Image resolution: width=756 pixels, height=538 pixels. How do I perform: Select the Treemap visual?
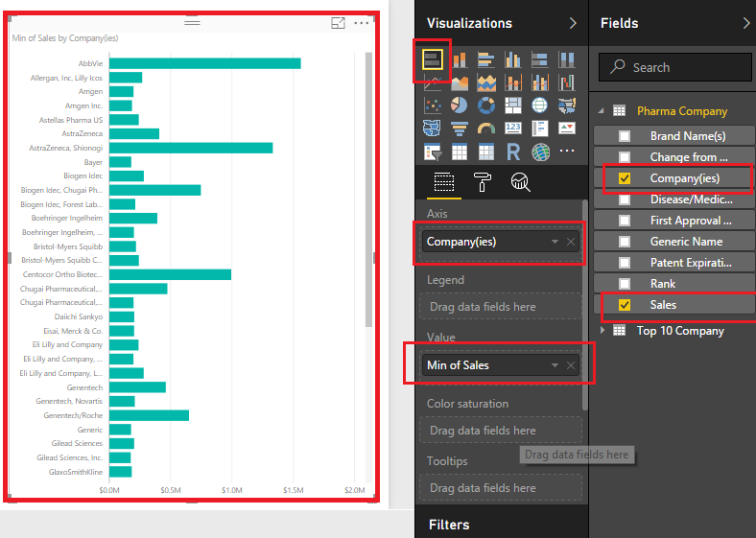pyautogui.click(x=513, y=105)
